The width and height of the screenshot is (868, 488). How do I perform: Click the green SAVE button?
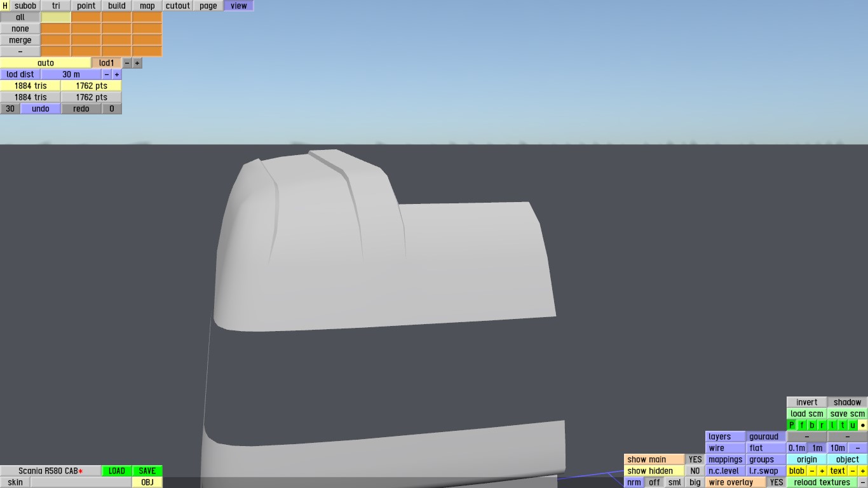tap(147, 471)
